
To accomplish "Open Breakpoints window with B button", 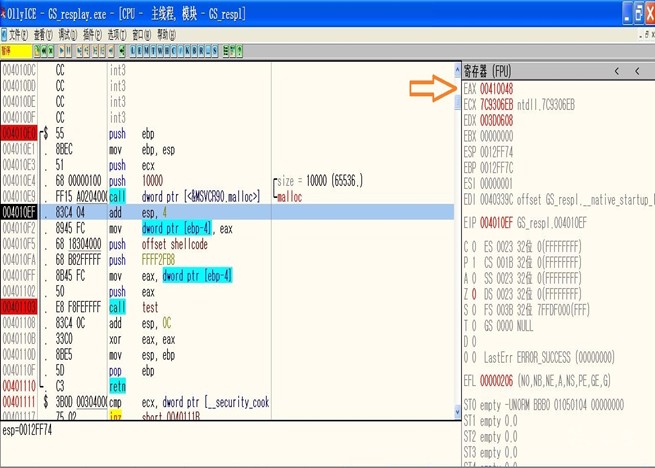I will [194, 51].
